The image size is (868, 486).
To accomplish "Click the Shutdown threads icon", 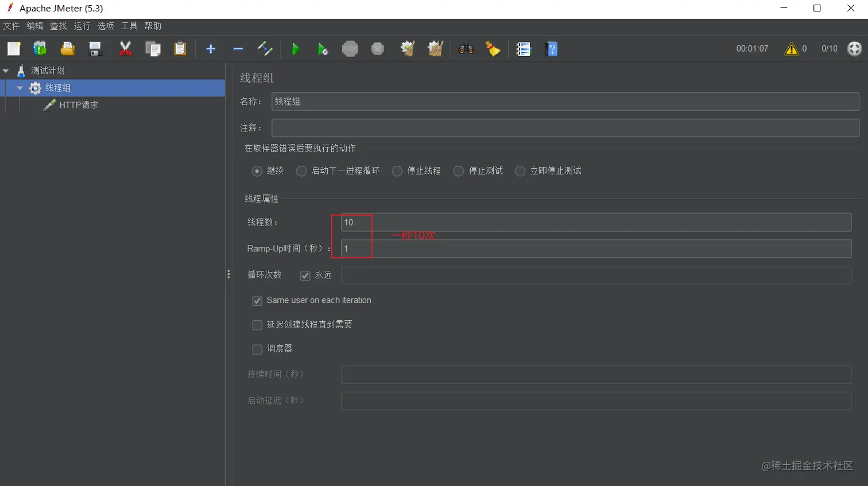I will [x=377, y=49].
